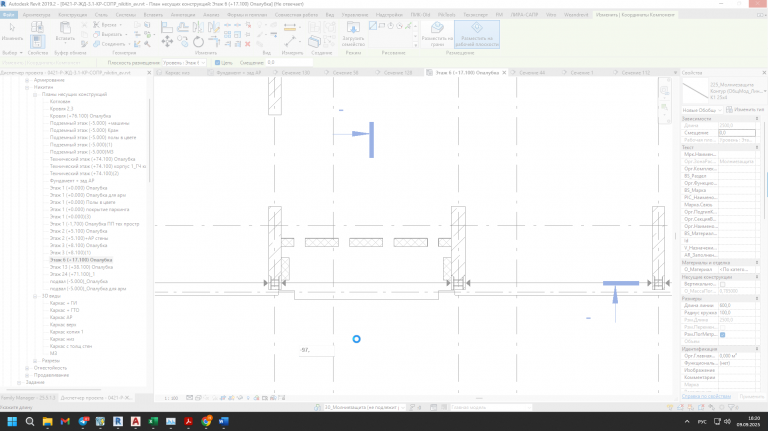This screenshot has height=431, width=768.
Task: Switch to the Каркас низ view tab
Action: (x=177, y=72)
